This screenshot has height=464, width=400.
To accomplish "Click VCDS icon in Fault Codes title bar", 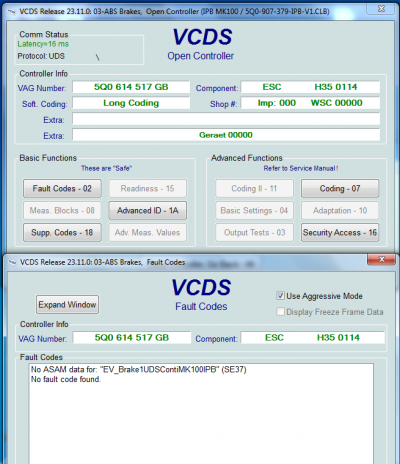I will (12, 263).
